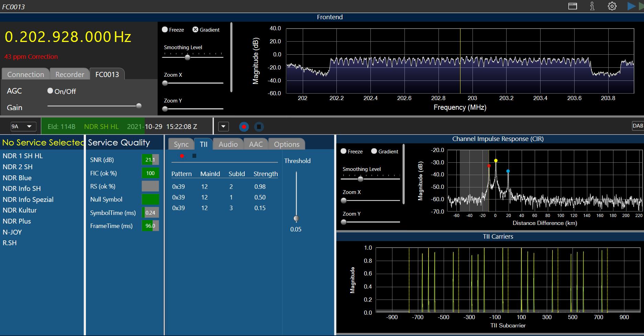Click the small dark square in TII tab
The width and height of the screenshot is (644, 336).
click(194, 156)
